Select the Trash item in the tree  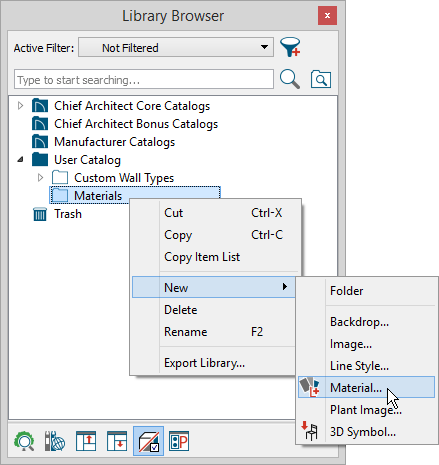(x=68, y=214)
